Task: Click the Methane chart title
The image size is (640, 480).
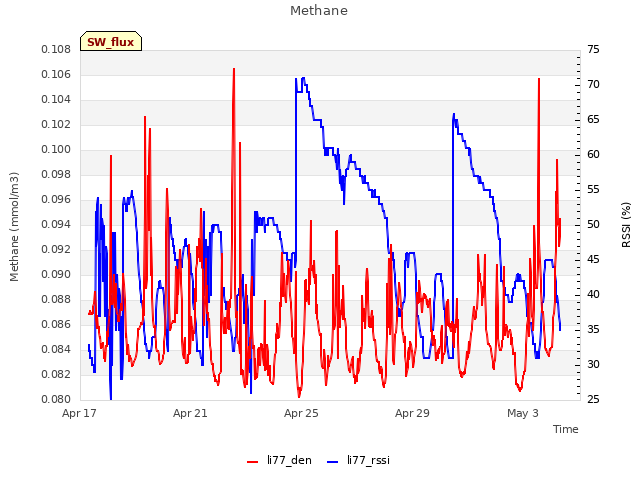Action: (319, 11)
